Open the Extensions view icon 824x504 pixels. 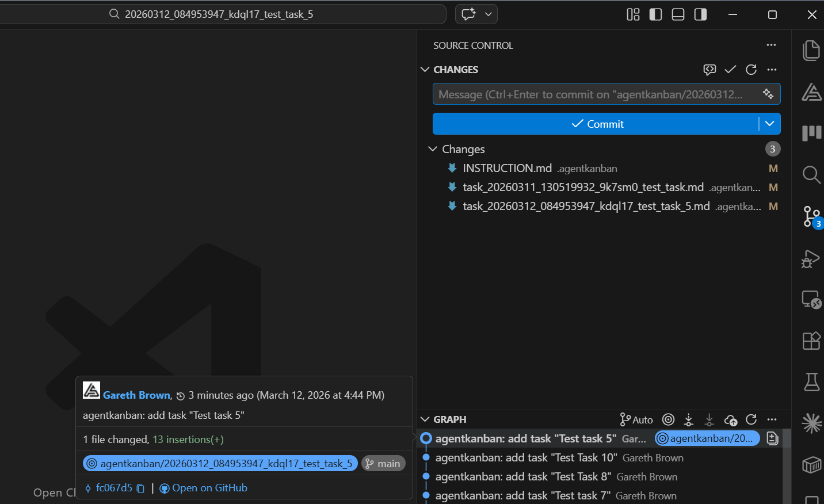tap(811, 341)
